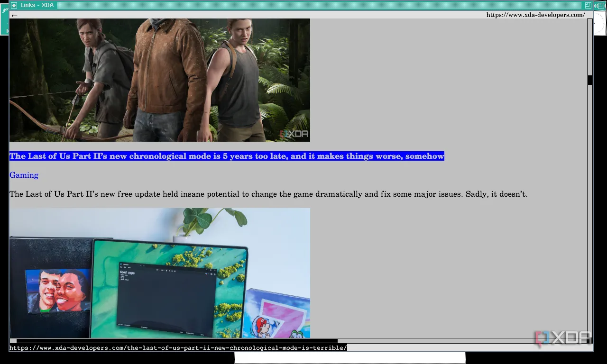Click the back arrow in Links browser
This screenshot has width=607, height=364.
click(14, 15)
